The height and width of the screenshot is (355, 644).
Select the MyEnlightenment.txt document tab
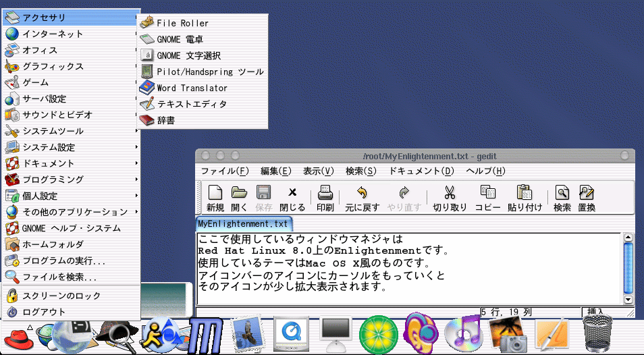click(x=244, y=224)
